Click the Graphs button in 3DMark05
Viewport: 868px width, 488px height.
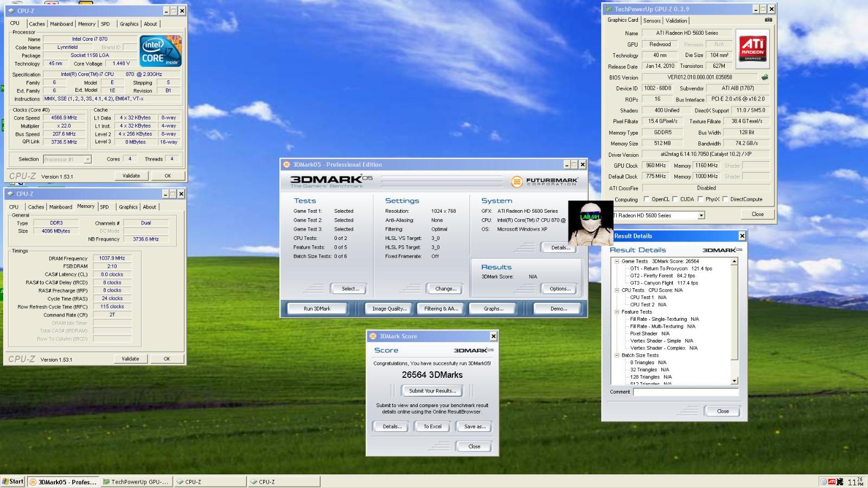pos(494,308)
